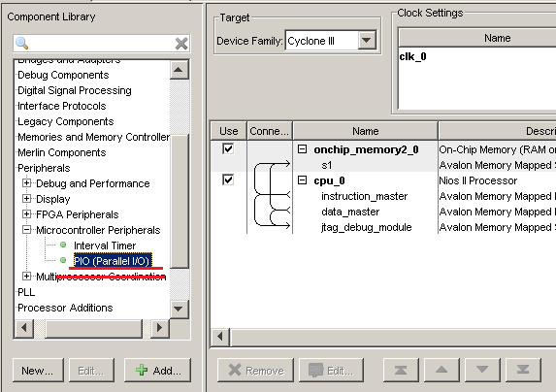This screenshot has height=392, width=556.
Task: Click the system table's left scroll arrow
Action: (x=220, y=336)
